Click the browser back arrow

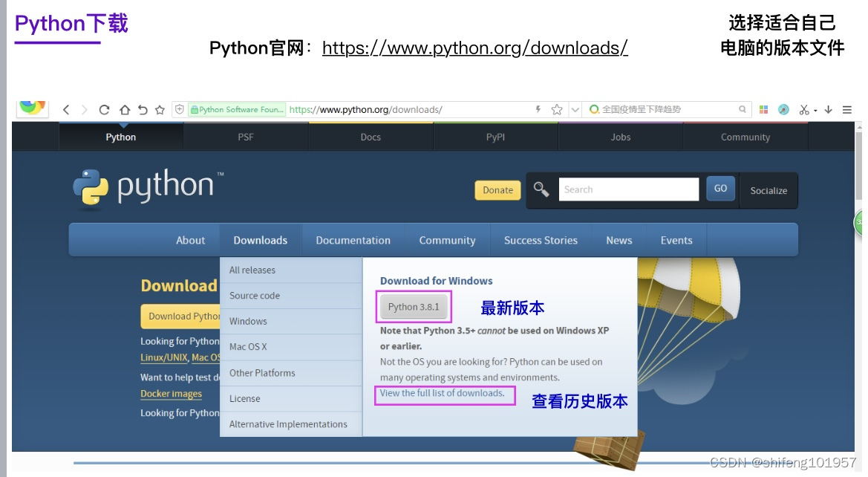point(66,110)
